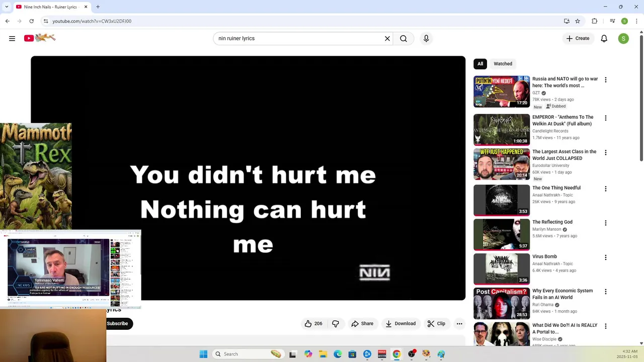Open options for What Did We Do video
644x362 pixels.
click(x=606, y=326)
